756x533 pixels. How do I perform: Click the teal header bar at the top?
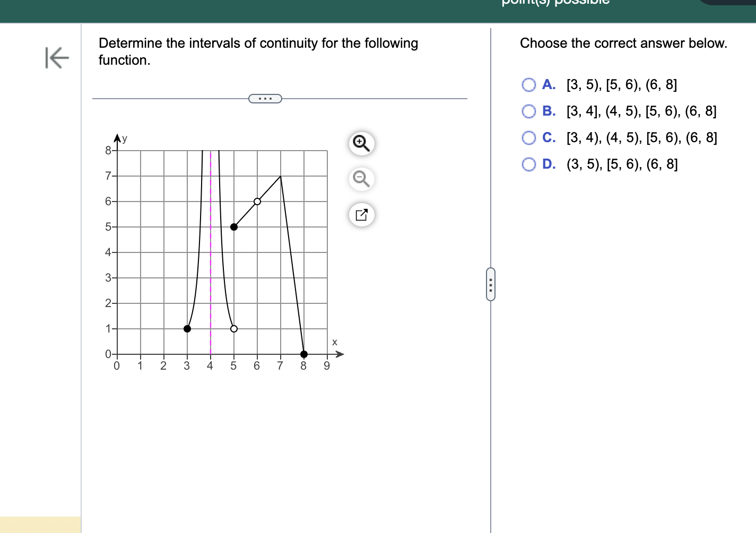pos(371,11)
